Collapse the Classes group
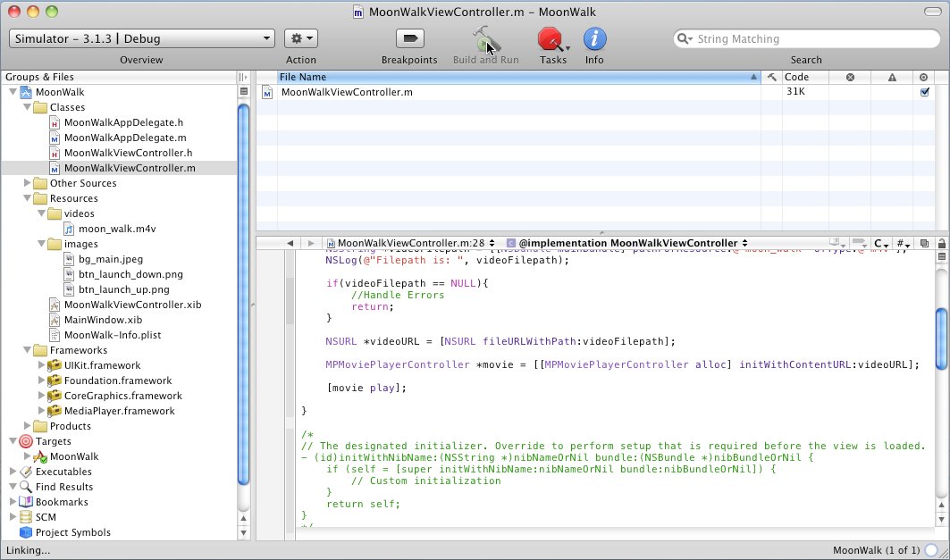 click(27, 107)
